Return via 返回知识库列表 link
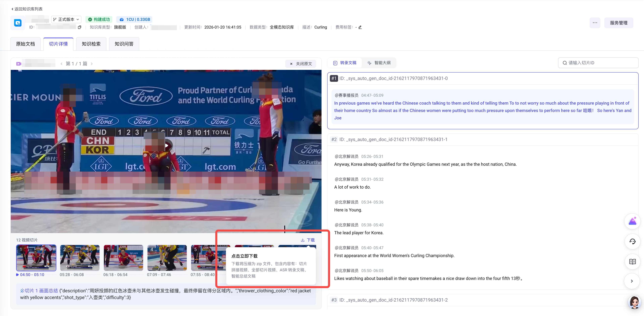 coord(27,9)
